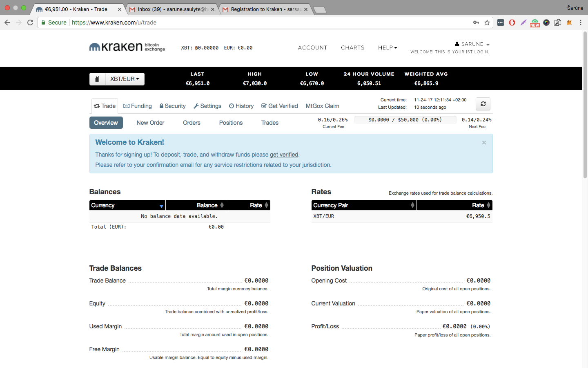Click the XBT/EUR row in Rates table

pos(402,216)
